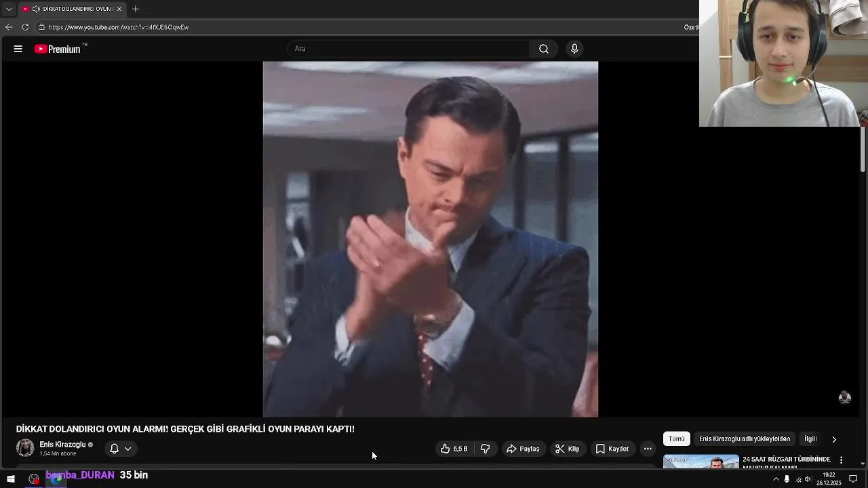Open a new browser tab
Screen dimensions: 868x488
click(136, 9)
